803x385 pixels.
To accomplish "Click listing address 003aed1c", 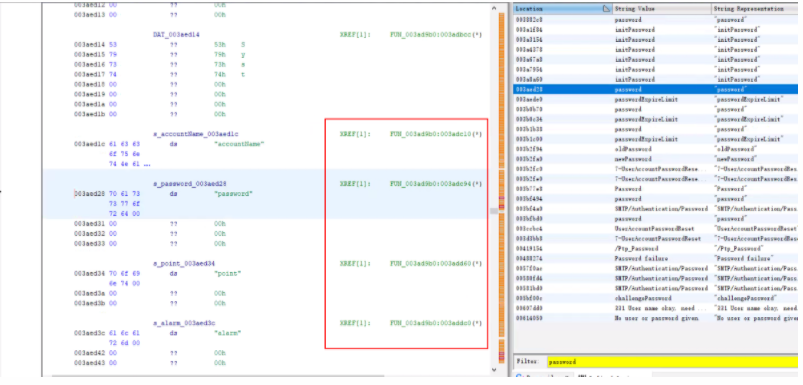I will click(x=89, y=144).
